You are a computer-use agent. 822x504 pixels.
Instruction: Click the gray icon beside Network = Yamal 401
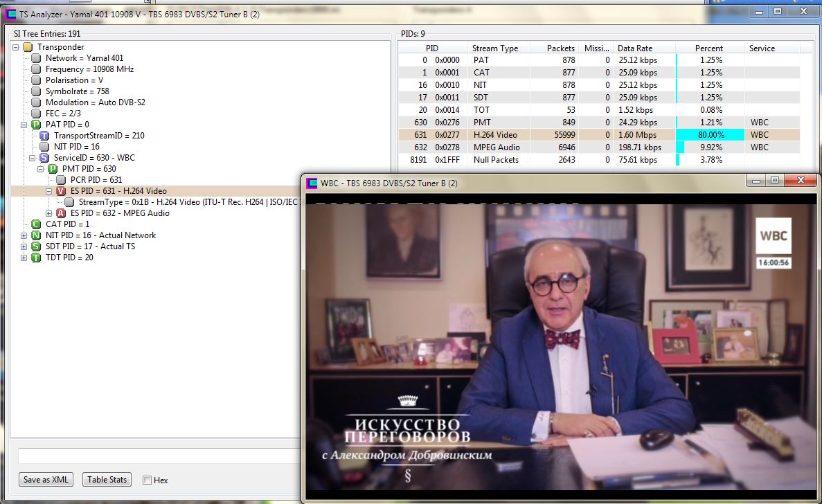[36, 58]
